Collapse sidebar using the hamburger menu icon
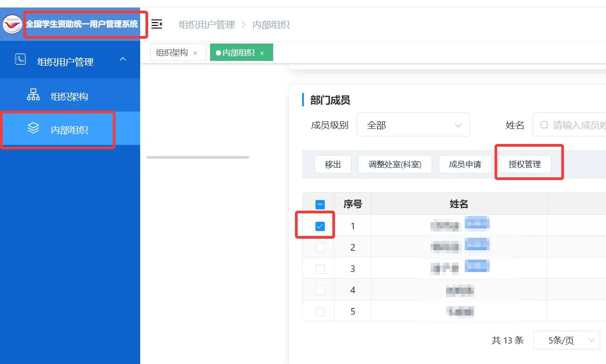The image size is (606, 364). point(157,24)
